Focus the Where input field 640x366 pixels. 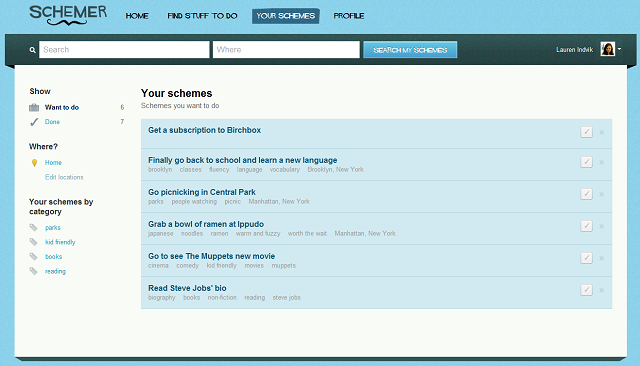tap(286, 49)
